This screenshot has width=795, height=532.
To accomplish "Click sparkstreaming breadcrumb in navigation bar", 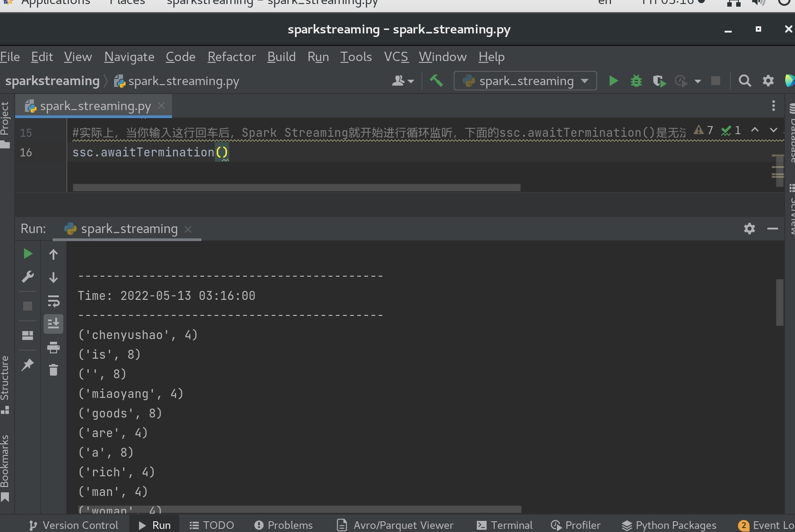I will coord(52,81).
